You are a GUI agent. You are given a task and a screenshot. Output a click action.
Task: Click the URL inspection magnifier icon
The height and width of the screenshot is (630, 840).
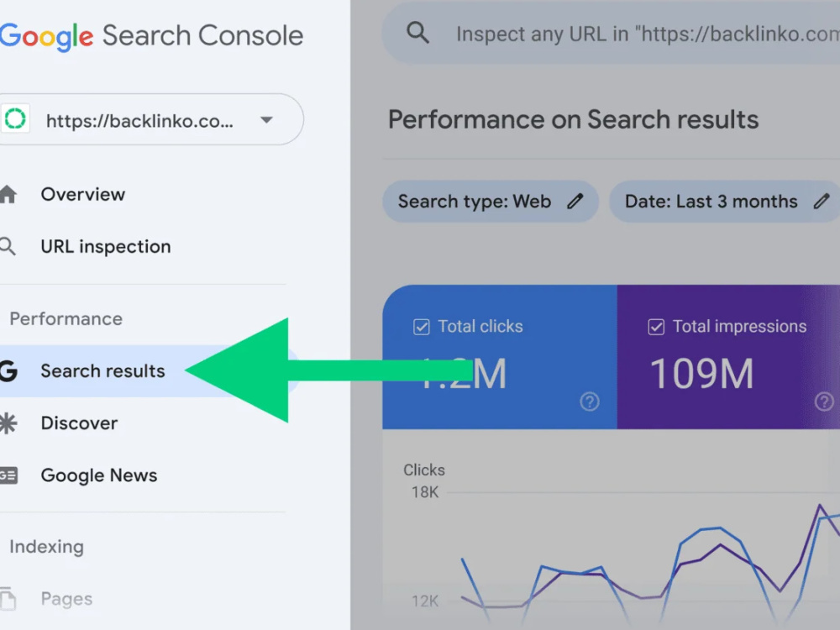pyautogui.click(x=8, y=246)
